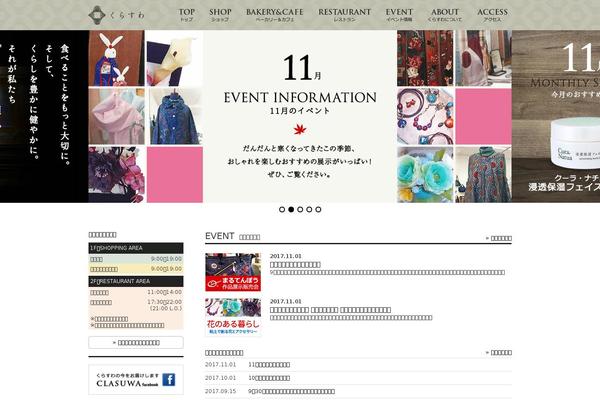Open the news section list link
Image resolution: width=600 pixels, height=400 pixels.
click(499, 353)
